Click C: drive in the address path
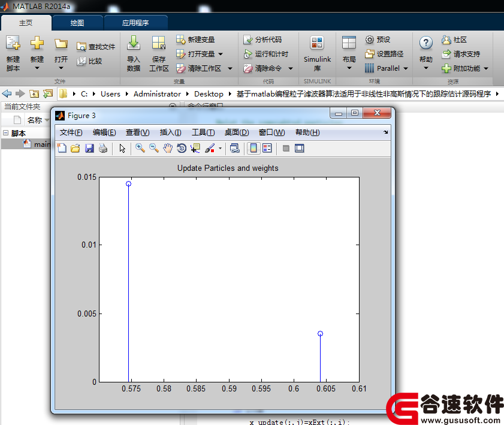This screenshot has width=504, height=425. click(84, 94)
